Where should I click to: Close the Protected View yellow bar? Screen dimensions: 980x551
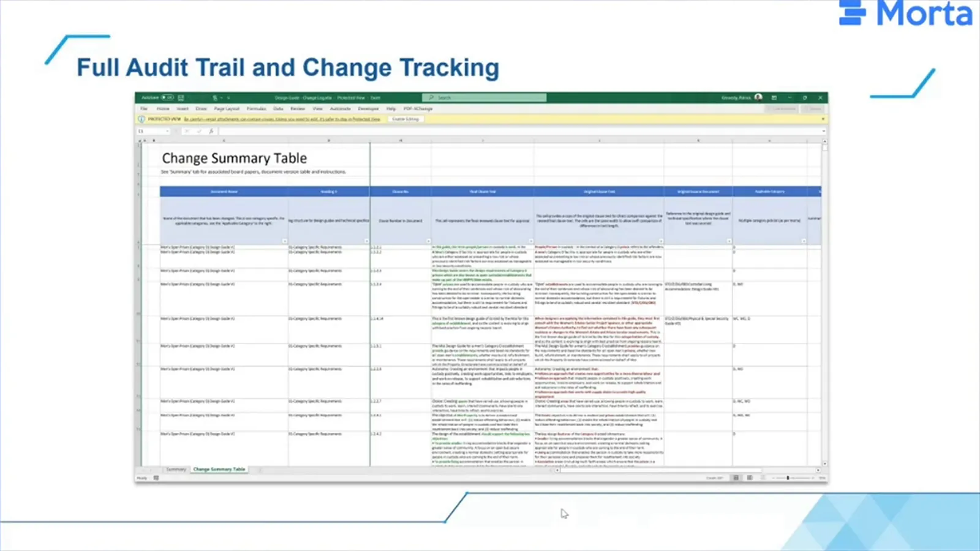tap(823, 119)
